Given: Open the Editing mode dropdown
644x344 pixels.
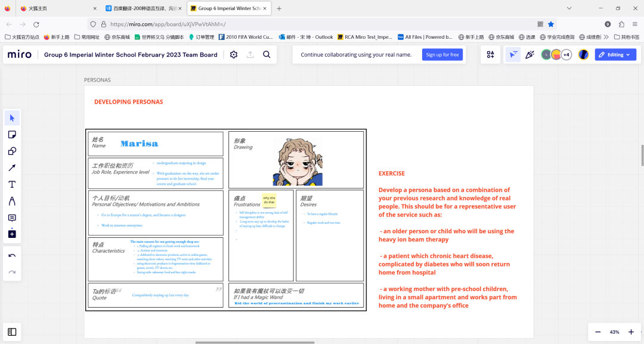Looking at the screenshot, I should [x=615, y=55].
